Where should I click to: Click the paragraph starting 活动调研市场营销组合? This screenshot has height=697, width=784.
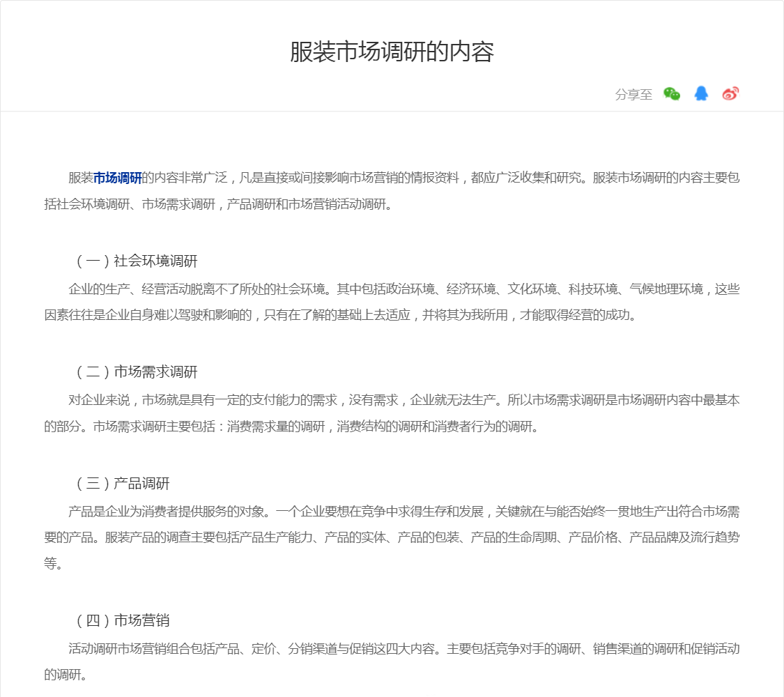392,661
